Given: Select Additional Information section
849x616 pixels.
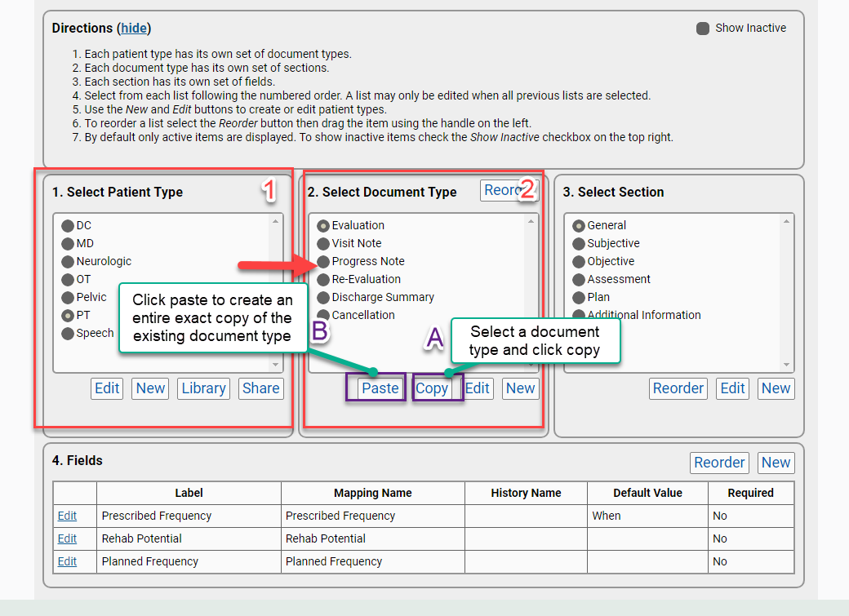Looking at the screenshot, I should (579, 314).
